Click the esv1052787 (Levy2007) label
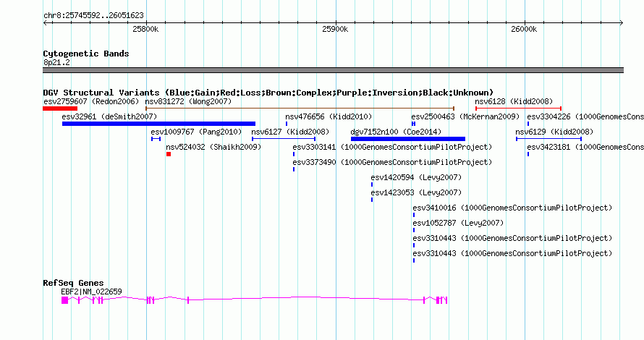644x340 pixels. tap(458, 223)
